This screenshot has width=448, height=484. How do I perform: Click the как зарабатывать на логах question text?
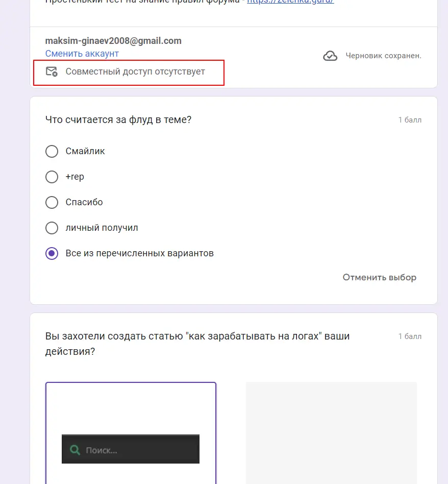[197, 344]
